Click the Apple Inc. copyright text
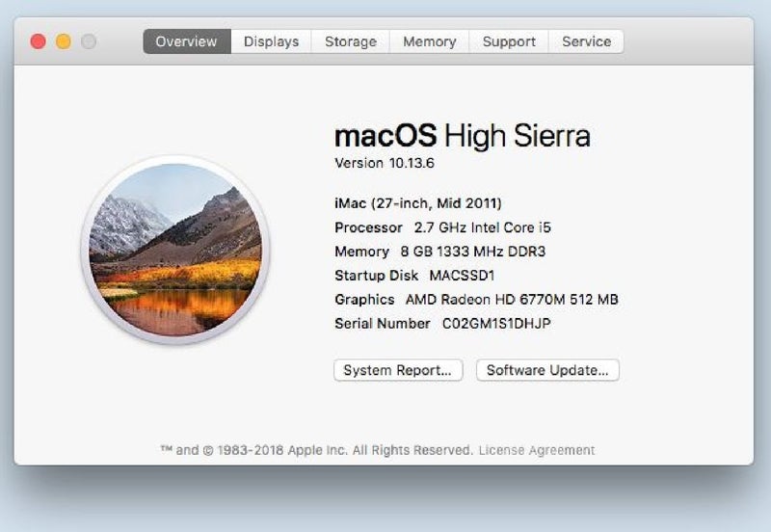 [x=317, y=450]
